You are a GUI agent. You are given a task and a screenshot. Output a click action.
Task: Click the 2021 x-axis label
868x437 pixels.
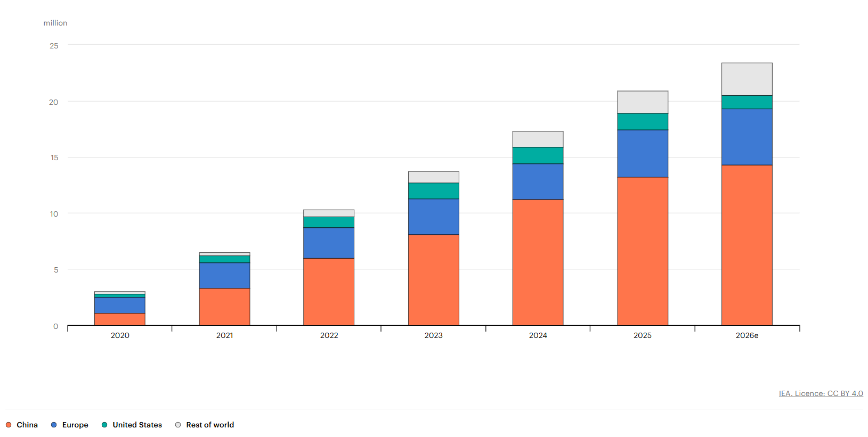click(x=224, y=335)
